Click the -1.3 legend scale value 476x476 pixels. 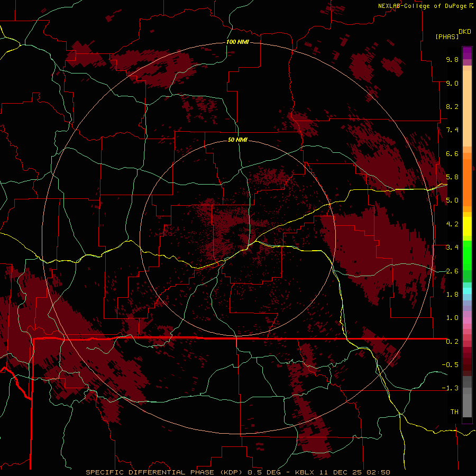coord(450,388)
